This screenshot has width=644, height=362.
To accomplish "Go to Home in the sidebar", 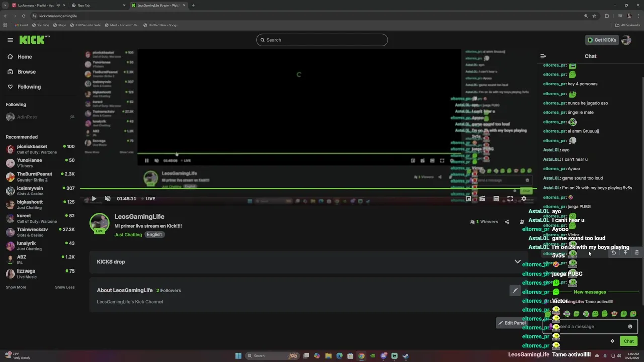I will point(20,57).
